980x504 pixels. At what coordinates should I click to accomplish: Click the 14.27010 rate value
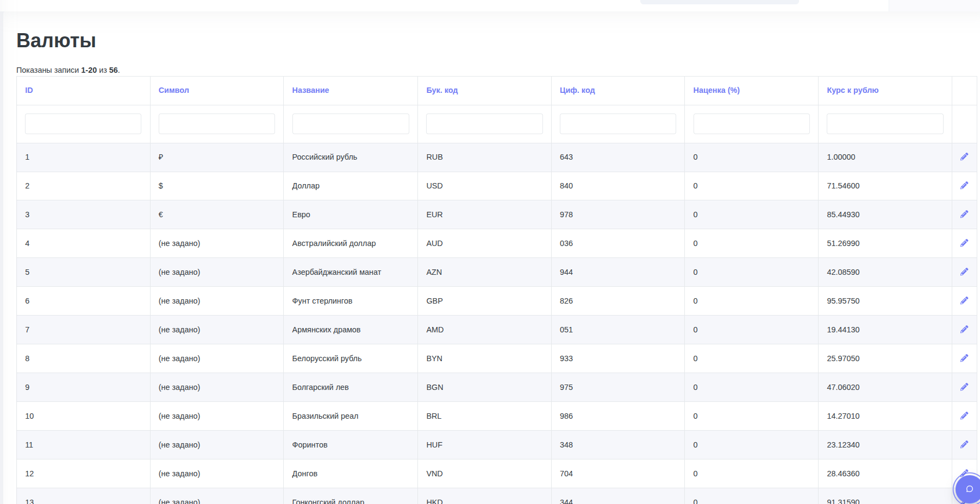pyautogui.click(x=843, y=416)
